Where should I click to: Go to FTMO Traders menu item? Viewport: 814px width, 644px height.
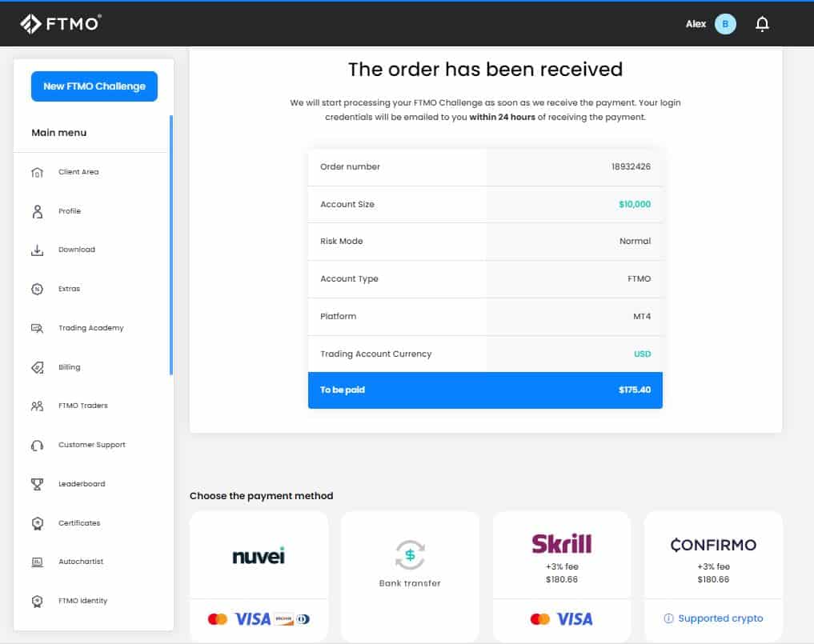(83, 406)
